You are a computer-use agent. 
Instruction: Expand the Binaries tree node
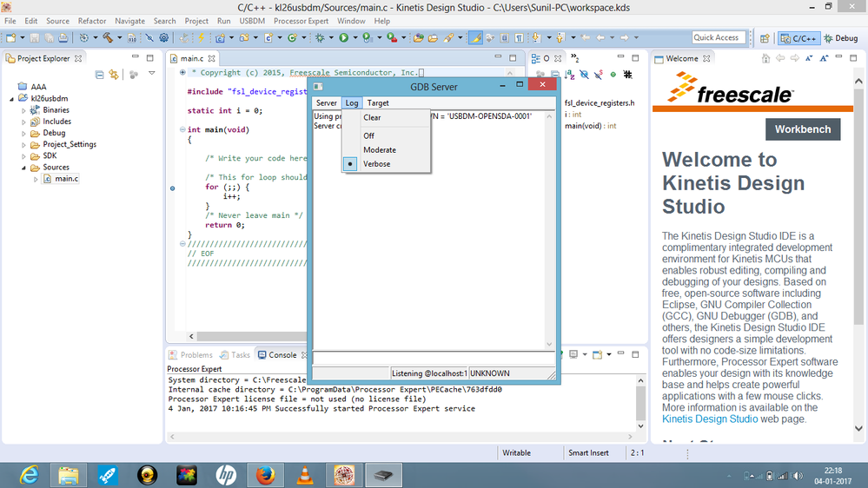pyautogui.click(x=24, y=110)
